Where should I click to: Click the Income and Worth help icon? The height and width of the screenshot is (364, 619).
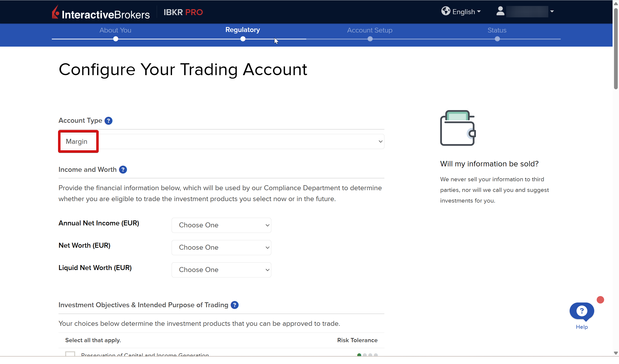[x=123, y=170]
